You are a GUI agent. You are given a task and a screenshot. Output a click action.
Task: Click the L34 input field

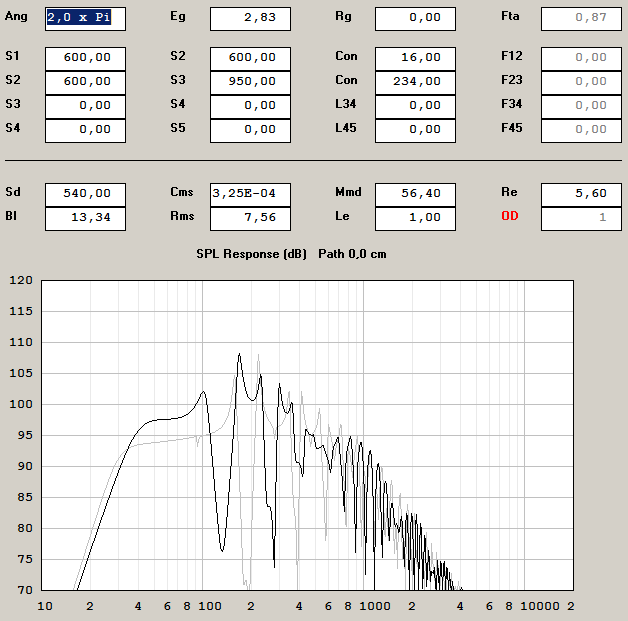pyautogui.click(x=415, y=107)
